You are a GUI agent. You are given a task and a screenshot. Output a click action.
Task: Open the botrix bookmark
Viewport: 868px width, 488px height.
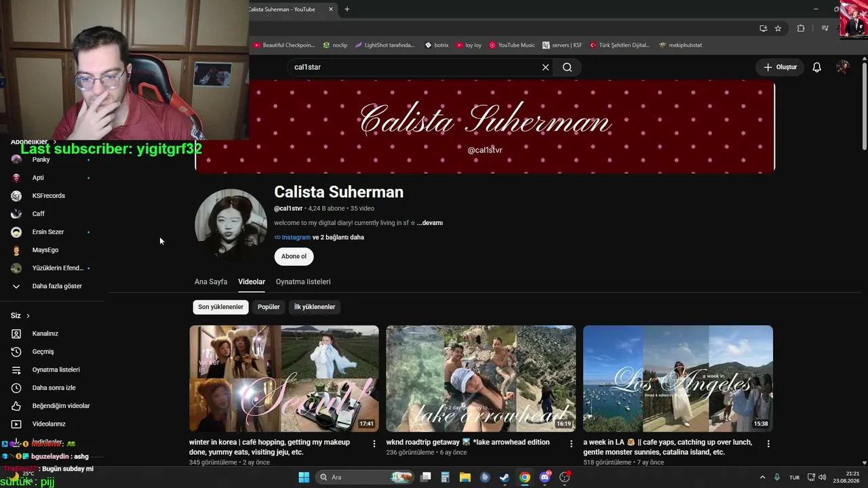click(x=437, y=45)
